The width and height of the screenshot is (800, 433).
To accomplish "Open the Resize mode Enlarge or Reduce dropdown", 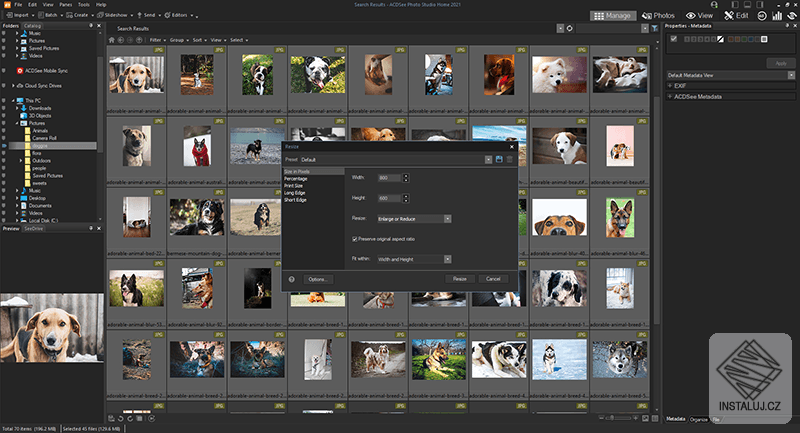I will pos(414,218).
